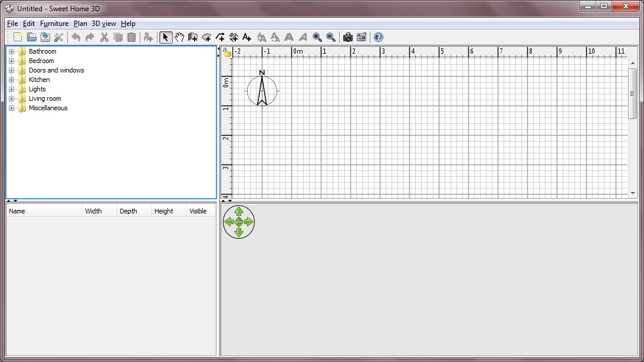This screenshot has height=362, width=644.
Task: Expand the Living room category
Action: pyautogui.click(x=11, y=98)
